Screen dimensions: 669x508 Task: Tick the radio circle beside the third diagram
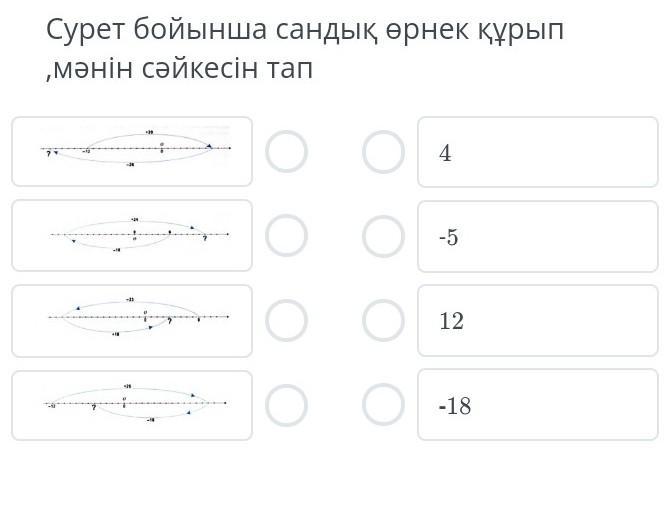[286, 320]
